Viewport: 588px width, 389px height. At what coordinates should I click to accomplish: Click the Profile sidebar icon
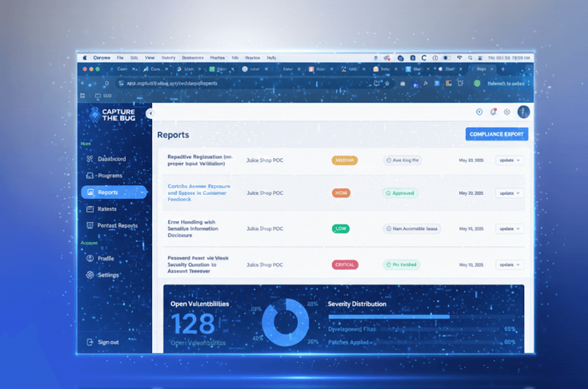click(90, 258)
